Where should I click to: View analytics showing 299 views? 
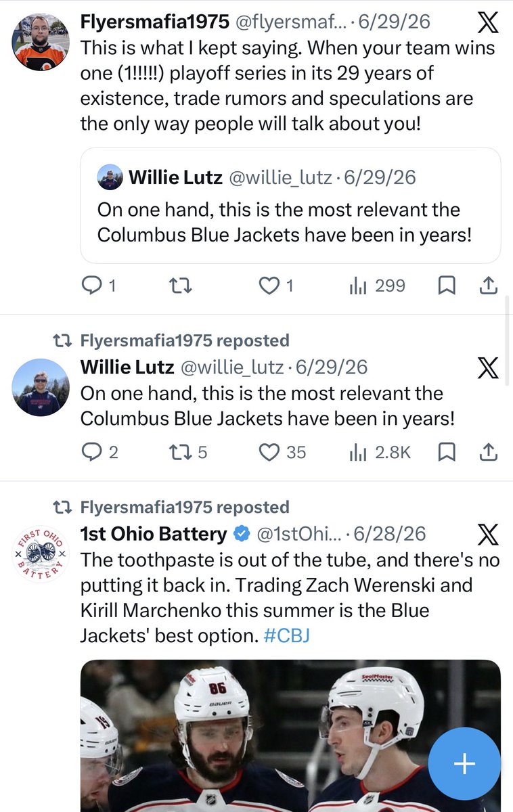tap(377, 286)
